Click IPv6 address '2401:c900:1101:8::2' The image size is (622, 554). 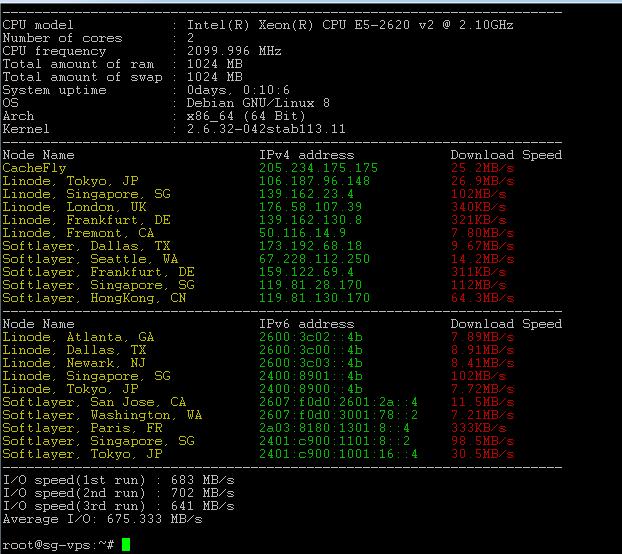point(334,441)
